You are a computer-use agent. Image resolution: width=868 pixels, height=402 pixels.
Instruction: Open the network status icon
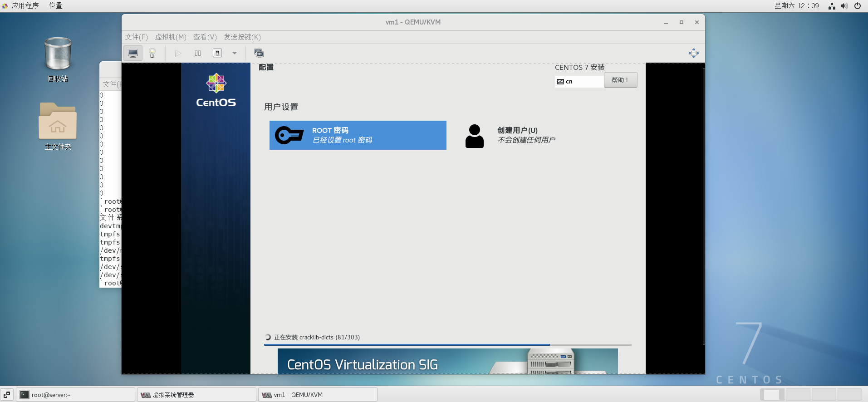pyautogui.click(x=832, y=6)
